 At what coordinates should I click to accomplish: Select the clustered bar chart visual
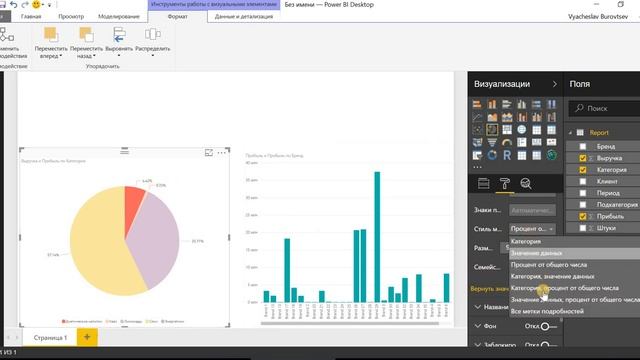tap(507, 104)
